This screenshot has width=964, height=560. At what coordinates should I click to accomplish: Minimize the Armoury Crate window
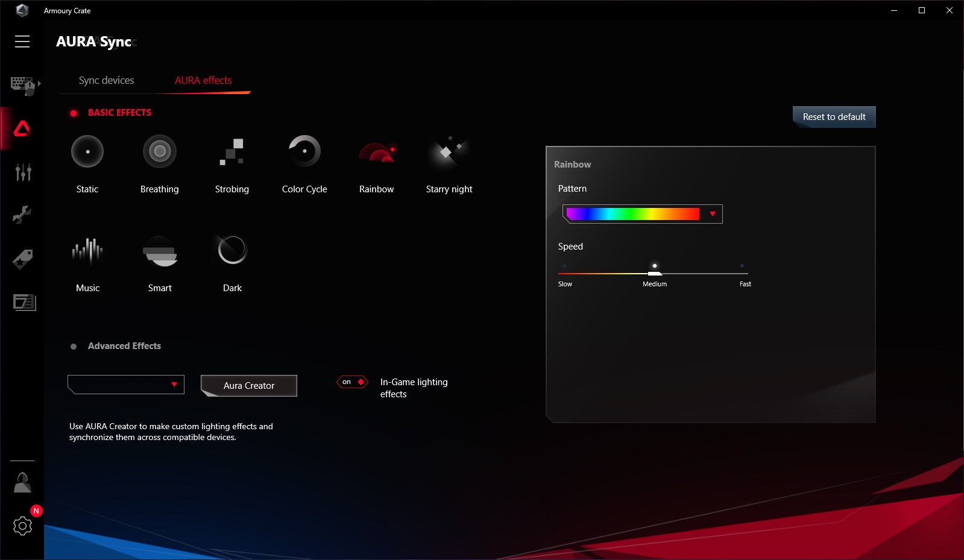tap(894, 10)
